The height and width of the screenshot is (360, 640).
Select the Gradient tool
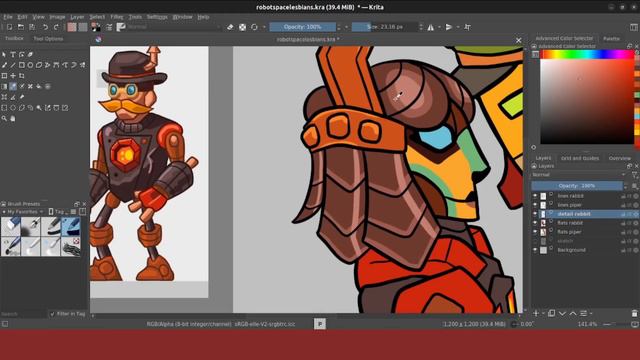4,86
